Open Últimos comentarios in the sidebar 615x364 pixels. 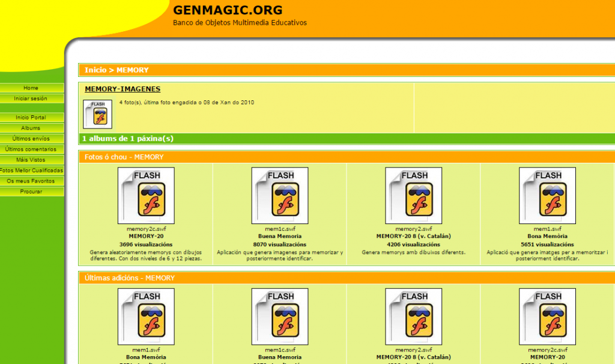click(x=31, y=149)
